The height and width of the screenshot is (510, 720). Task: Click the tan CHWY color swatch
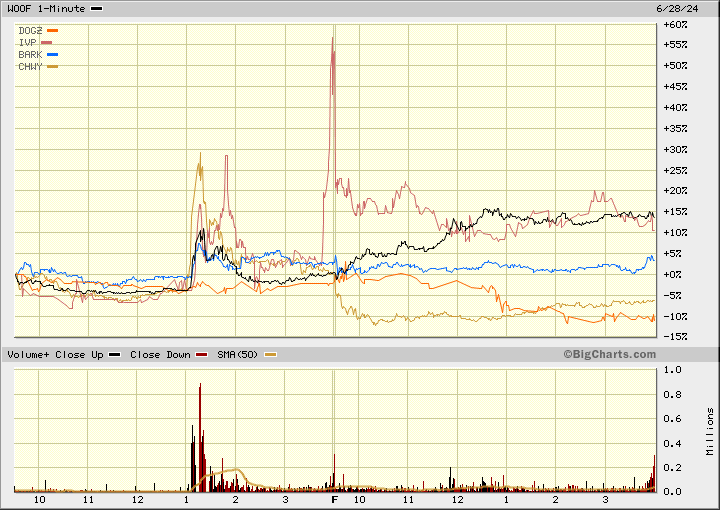[52, 67]
